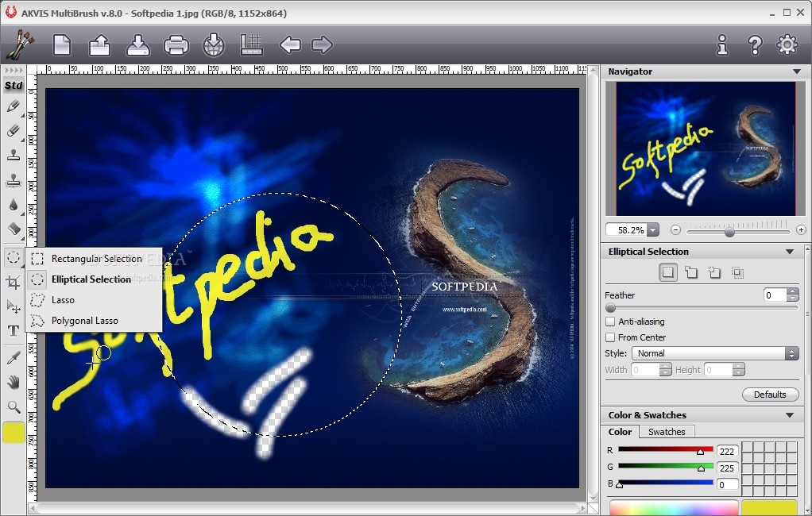Click the red R channel slider

(x=666, y=450)
